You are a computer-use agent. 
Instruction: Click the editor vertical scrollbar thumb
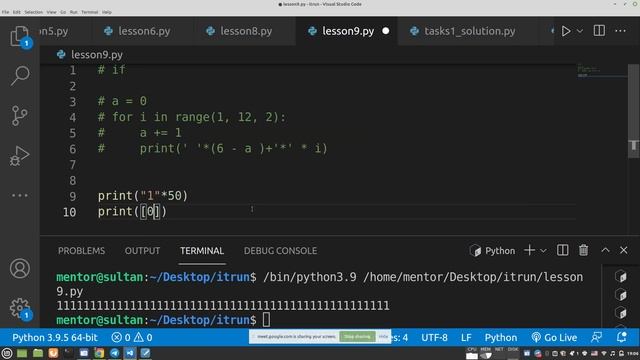[x=633, y=111]
